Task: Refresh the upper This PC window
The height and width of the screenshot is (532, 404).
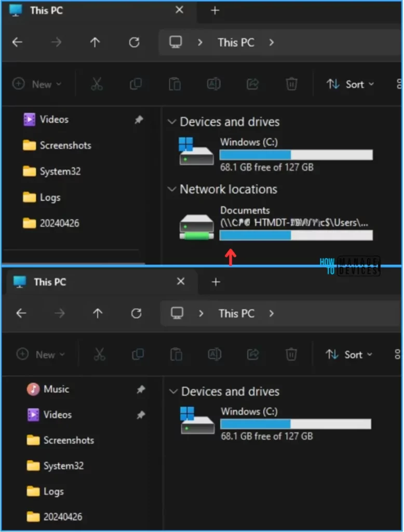Action: point(134,43)
